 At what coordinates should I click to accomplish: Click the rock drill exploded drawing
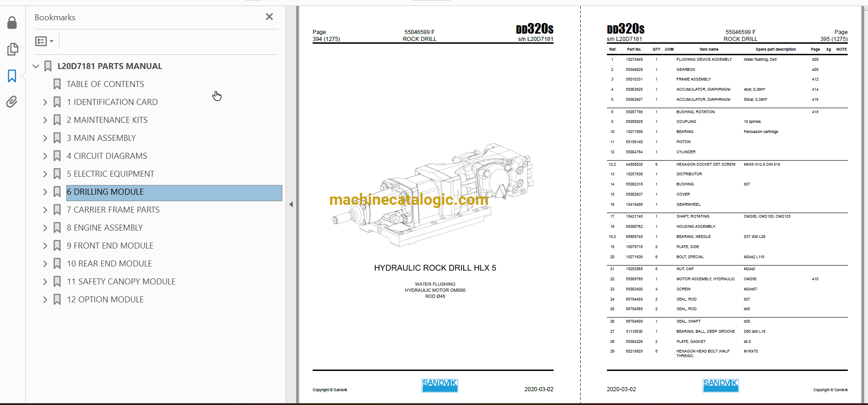pos(433,195)
